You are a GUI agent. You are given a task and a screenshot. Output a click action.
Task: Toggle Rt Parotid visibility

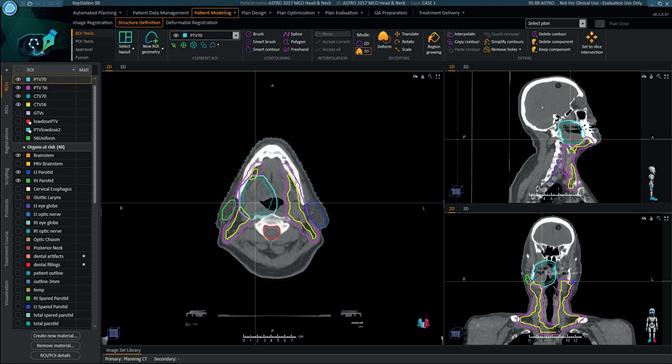coord(18,180)
